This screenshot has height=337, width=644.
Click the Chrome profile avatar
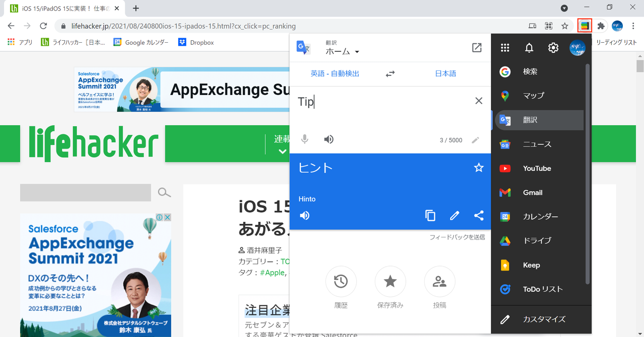[617, 26]
